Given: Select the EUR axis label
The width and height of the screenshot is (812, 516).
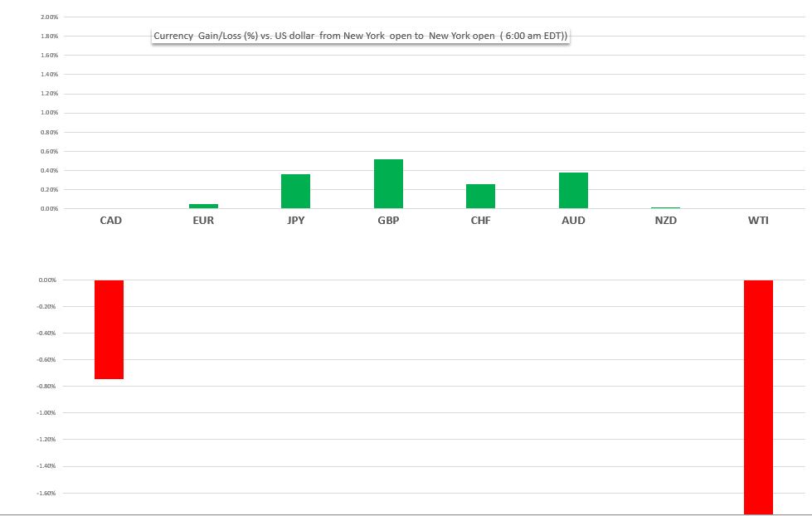Looking at the screenshot, I should (203, 221).
